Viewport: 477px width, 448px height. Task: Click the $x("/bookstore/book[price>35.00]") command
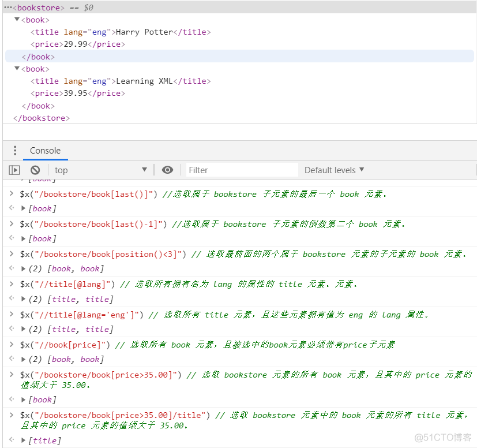[101, 375]
